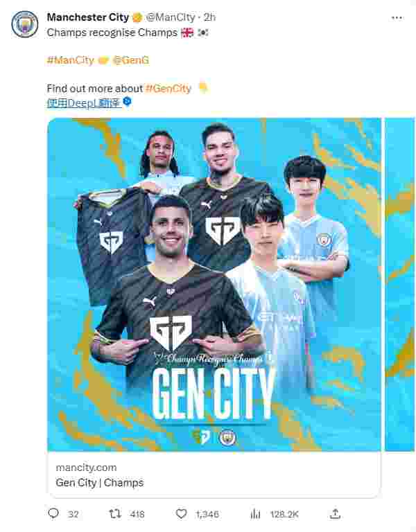Click the 2h timestamp

tap(209, 17)
